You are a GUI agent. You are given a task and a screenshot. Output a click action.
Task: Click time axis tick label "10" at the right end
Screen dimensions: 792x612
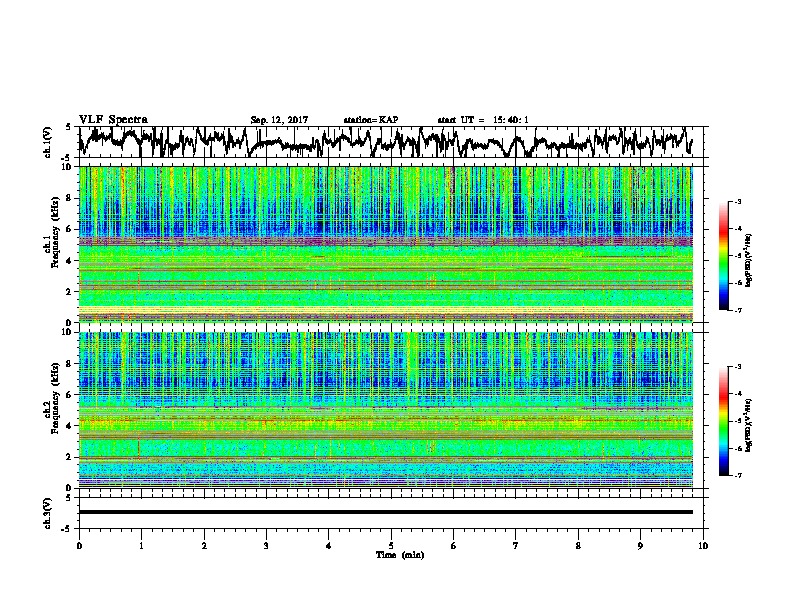coord(703,546)
